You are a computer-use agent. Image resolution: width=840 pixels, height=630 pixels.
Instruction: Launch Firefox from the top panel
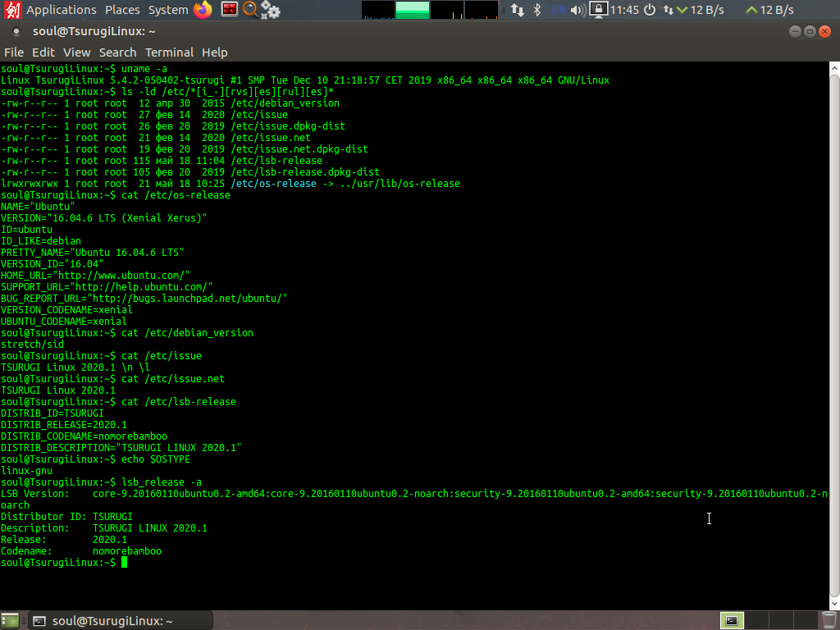point(203,10)
